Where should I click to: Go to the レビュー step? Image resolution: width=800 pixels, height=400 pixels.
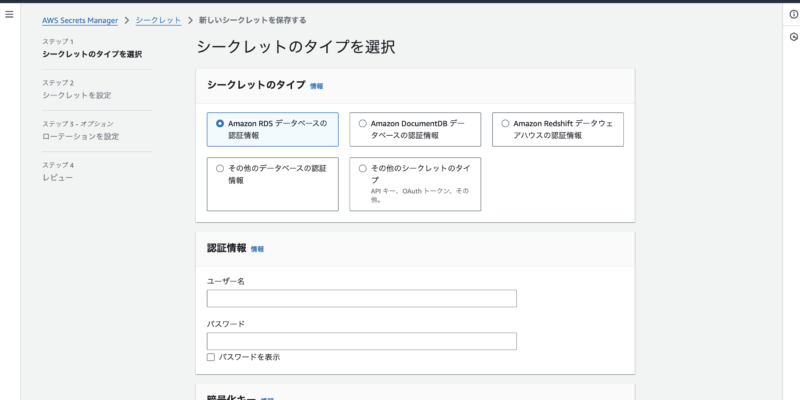click(57, 178)
